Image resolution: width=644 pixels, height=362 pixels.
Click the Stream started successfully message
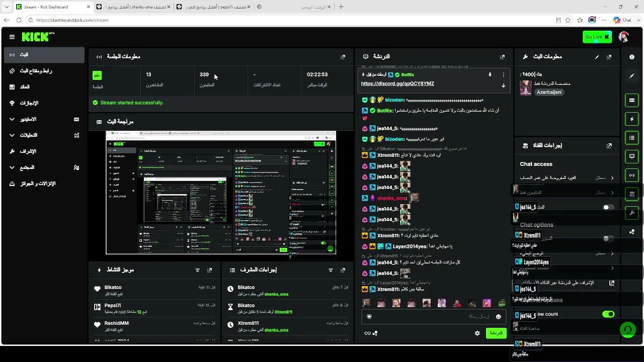tap(132, 103)
